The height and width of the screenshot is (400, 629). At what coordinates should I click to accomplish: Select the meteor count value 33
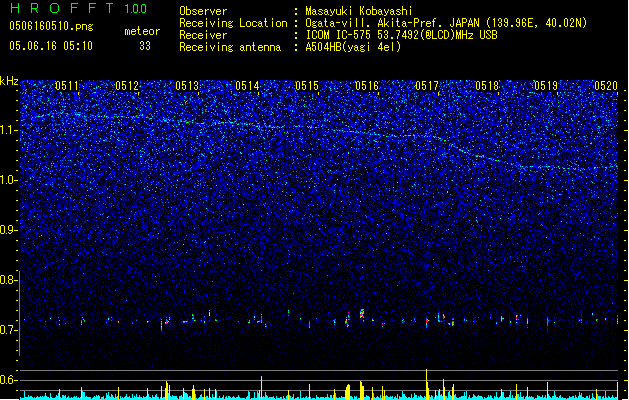click(x=145, y=46)
